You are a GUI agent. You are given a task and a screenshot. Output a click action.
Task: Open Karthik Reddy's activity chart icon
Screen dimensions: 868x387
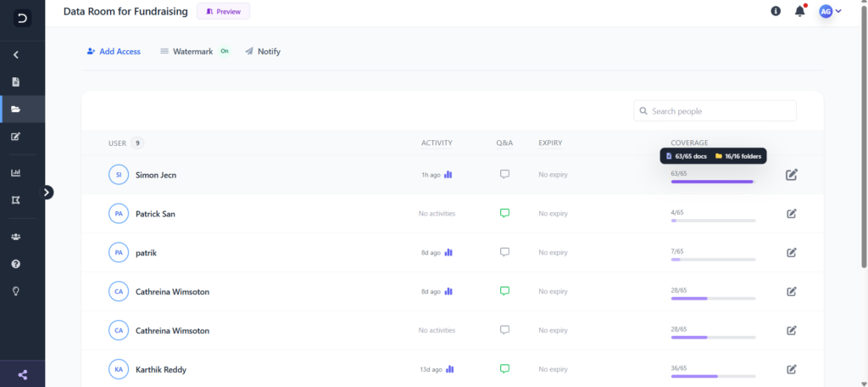coord(450,369)
